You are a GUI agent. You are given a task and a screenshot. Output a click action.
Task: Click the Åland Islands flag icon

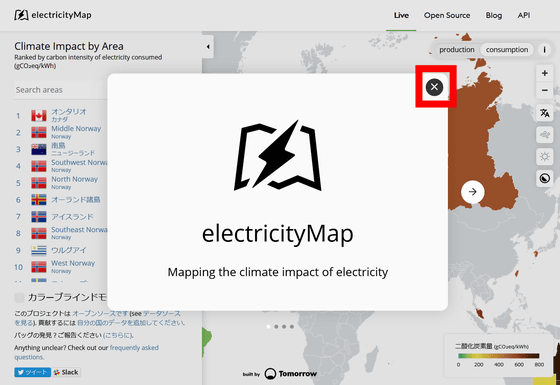[39, 200]
